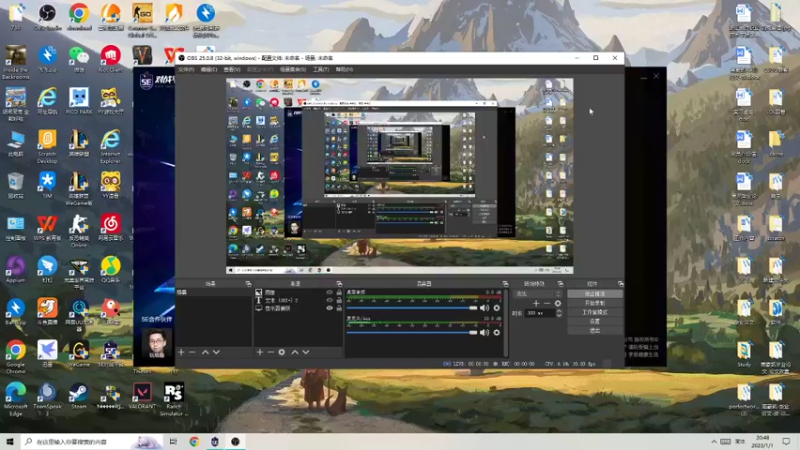Open the QQ音乐 desktop shortcut
Viewport: 800px width, 450px height.
[110, 269]
